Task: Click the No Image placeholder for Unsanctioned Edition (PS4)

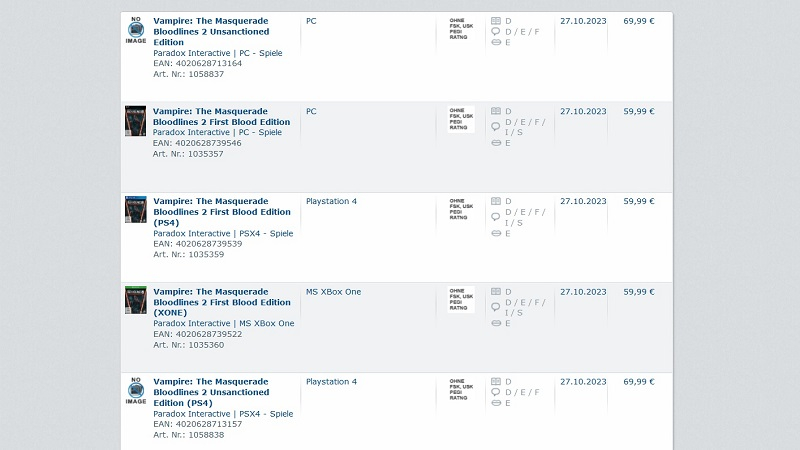Action: (136, 390)
